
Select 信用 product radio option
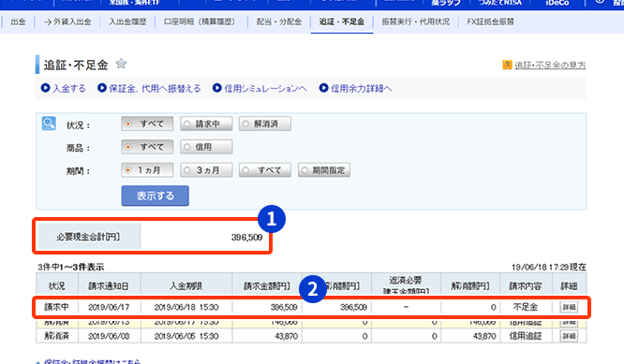pyautogui.click(x=206, y=147)
